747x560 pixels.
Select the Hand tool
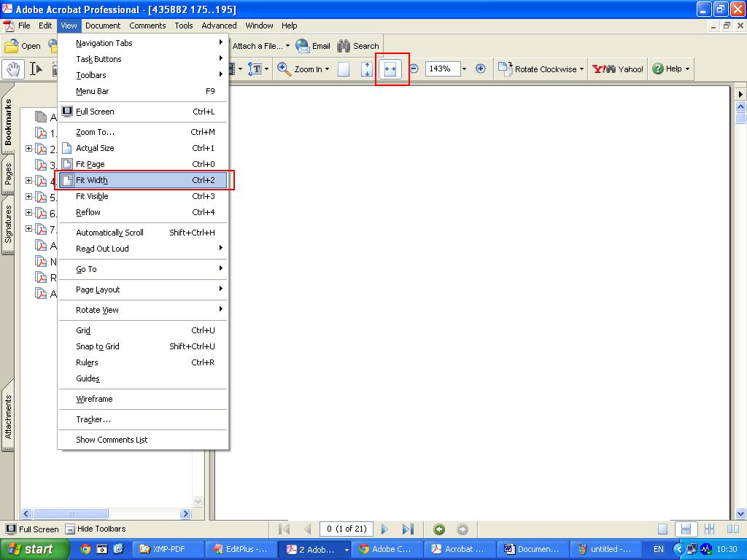click(13, 69)
